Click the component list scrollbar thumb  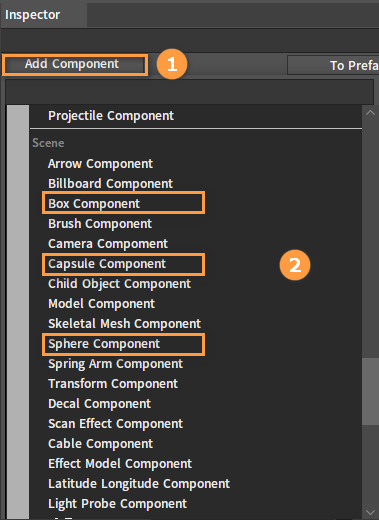(370, 392)
